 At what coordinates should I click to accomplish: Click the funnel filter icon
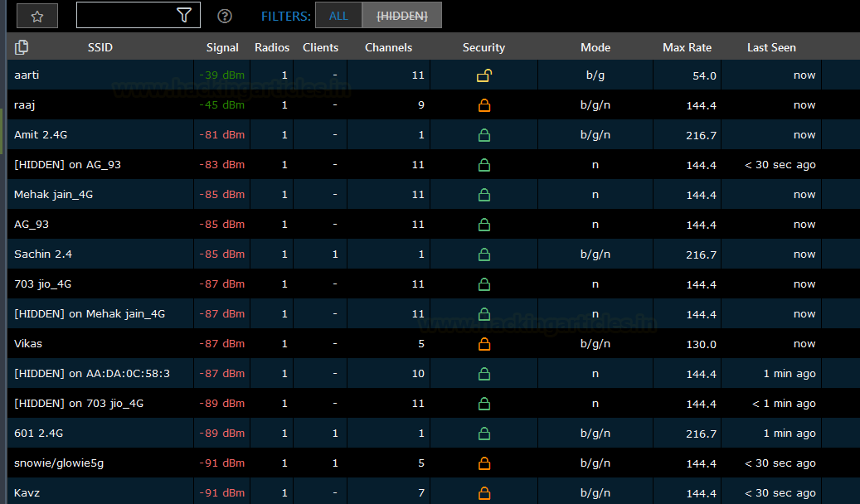click(184, 16)
